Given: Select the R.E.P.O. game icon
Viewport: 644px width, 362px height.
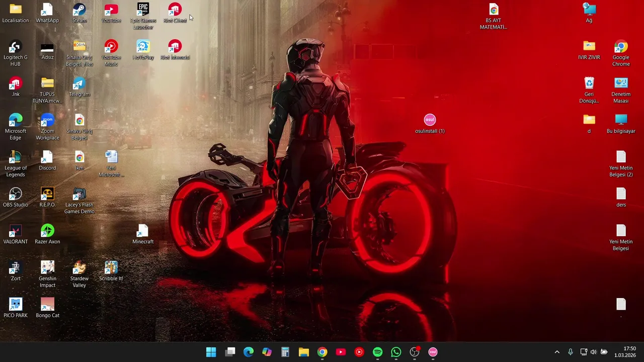Looking at the screenshot, I should coord(47,198).
